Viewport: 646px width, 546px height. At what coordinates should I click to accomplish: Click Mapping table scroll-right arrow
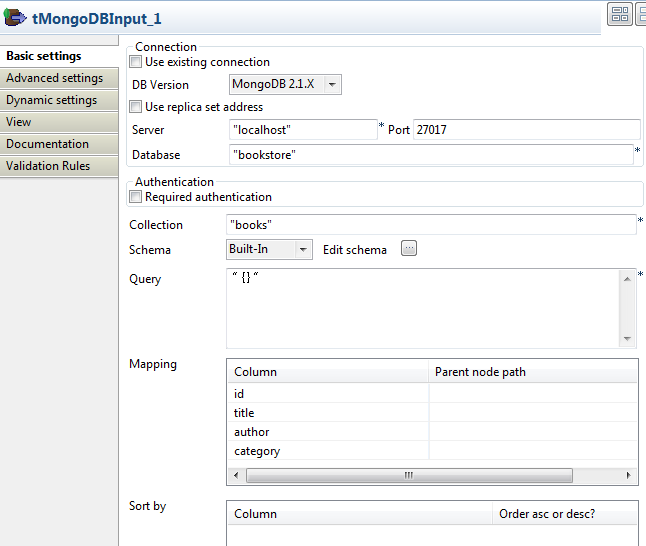(629, 476)
